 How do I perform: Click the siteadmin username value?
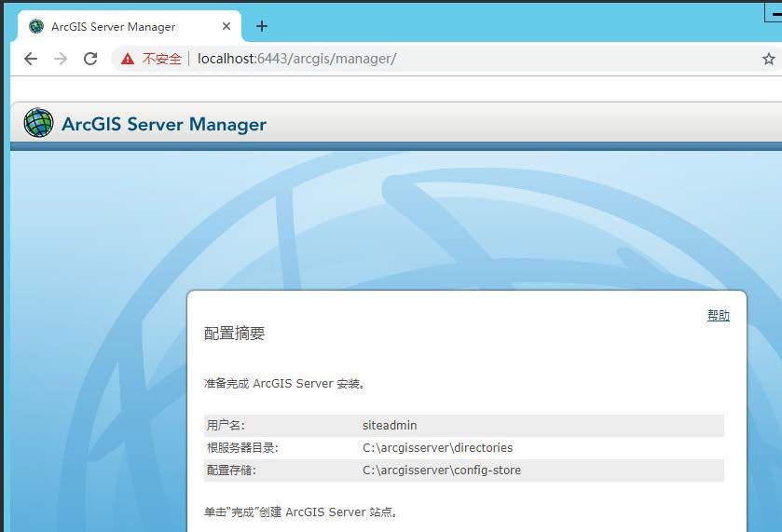390,425
